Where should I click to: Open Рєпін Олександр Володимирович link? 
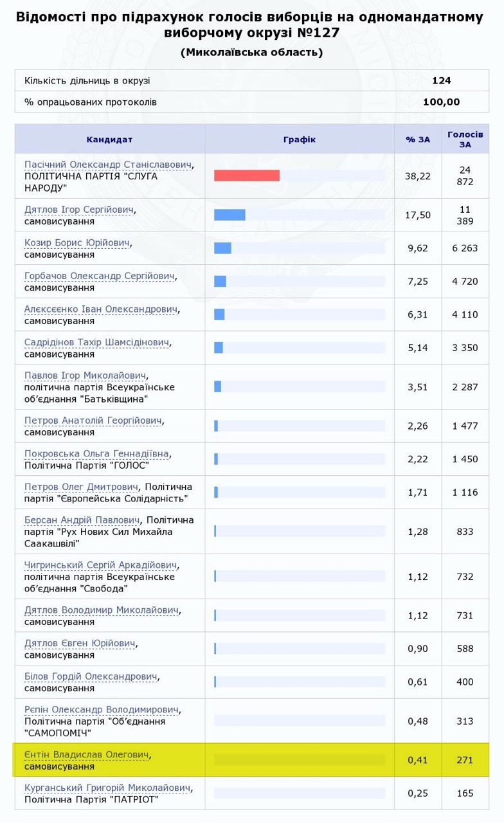[102, 710]
